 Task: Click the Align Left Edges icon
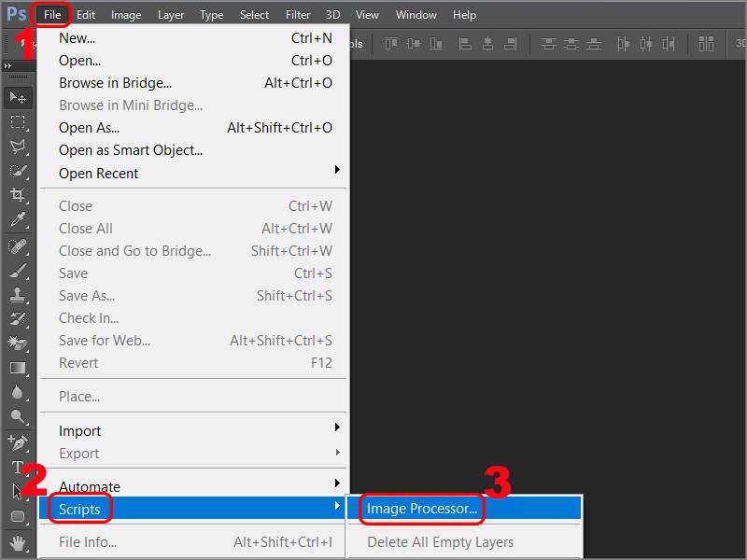tap(465, 44)
